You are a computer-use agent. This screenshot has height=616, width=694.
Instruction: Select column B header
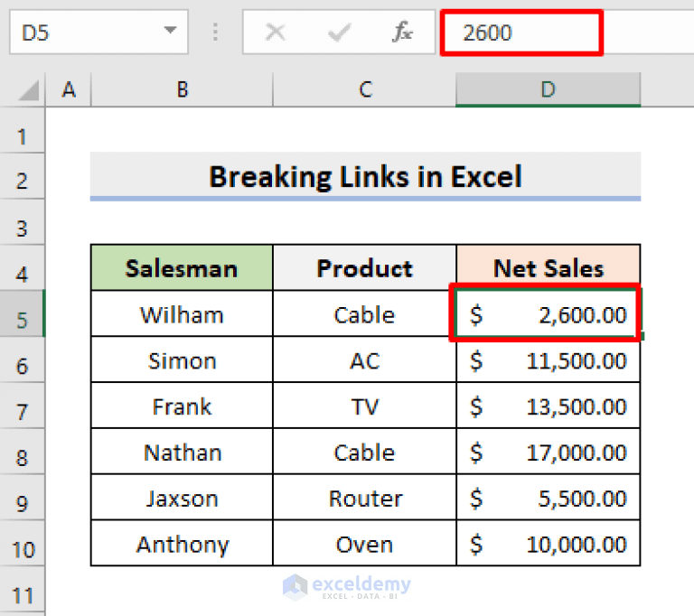(182, 89)
